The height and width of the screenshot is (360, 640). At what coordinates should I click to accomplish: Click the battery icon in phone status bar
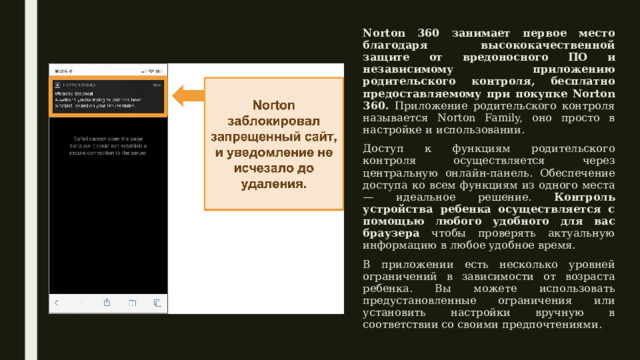(159, 71)
